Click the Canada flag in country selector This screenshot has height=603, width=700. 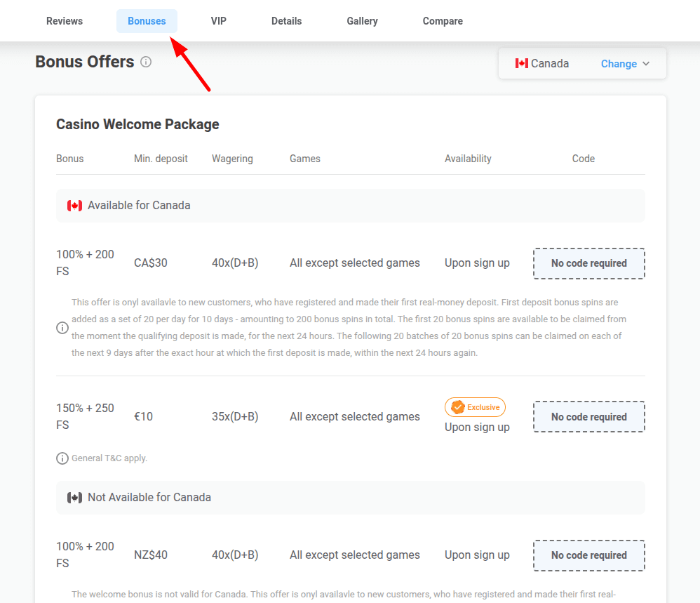pyautogui.click(x=521, y=64)
